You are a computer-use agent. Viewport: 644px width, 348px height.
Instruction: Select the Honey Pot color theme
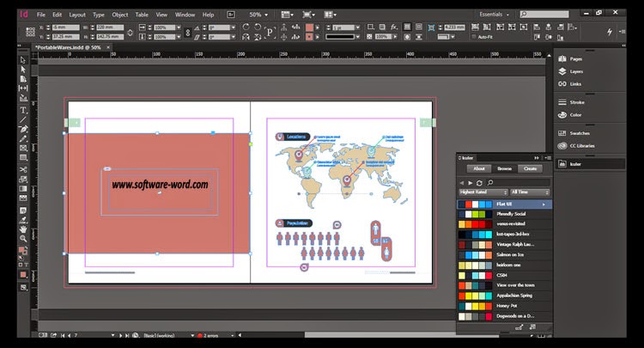(505, 306)
